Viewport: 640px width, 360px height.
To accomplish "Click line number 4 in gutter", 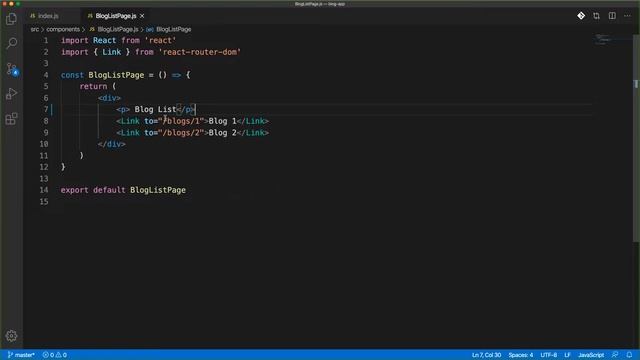I will tap(46, 75).
